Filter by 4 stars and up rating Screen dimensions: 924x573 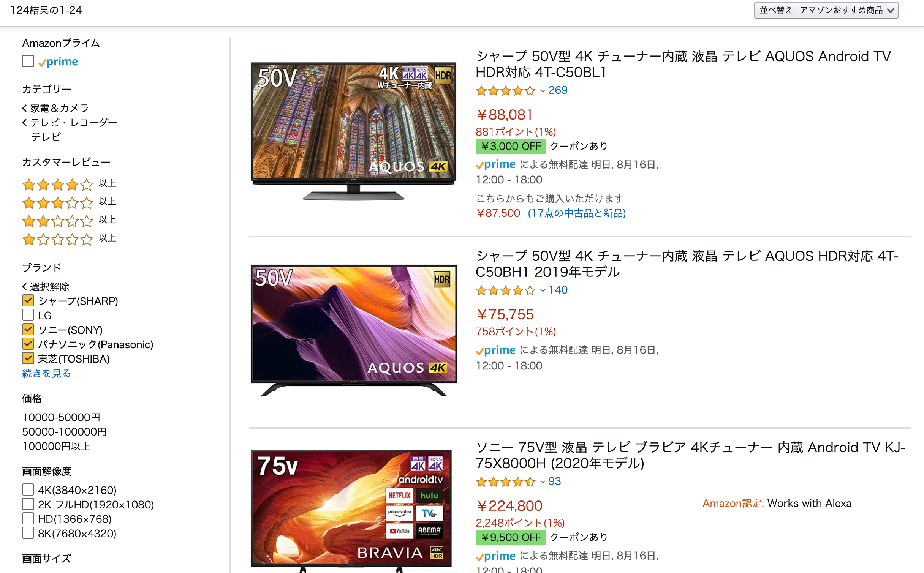69,184
